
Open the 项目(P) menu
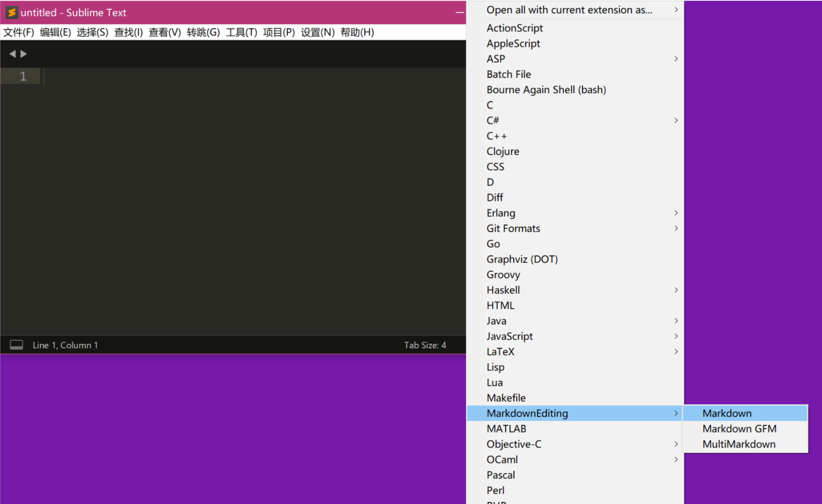coord(279,32)
